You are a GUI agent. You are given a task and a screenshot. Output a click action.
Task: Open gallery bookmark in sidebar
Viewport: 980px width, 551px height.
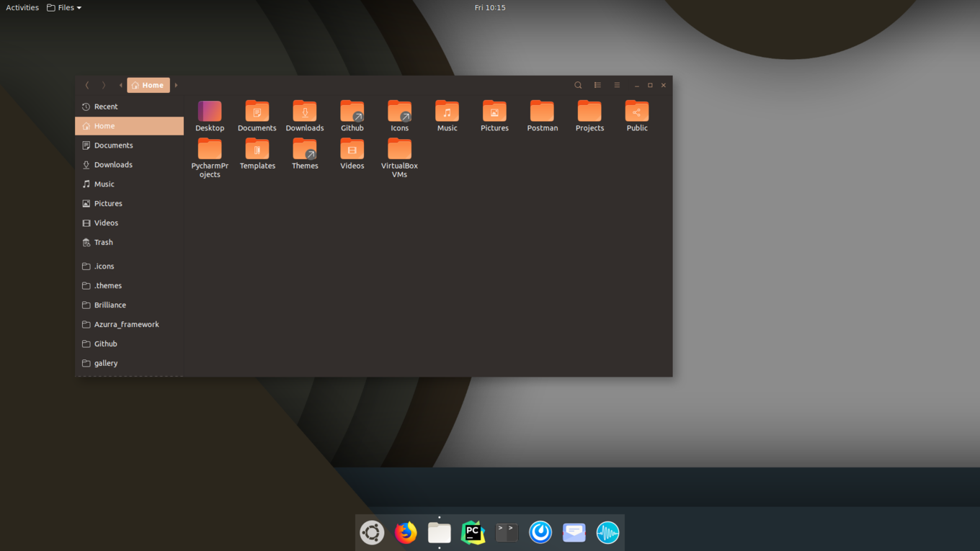[130, 364]
